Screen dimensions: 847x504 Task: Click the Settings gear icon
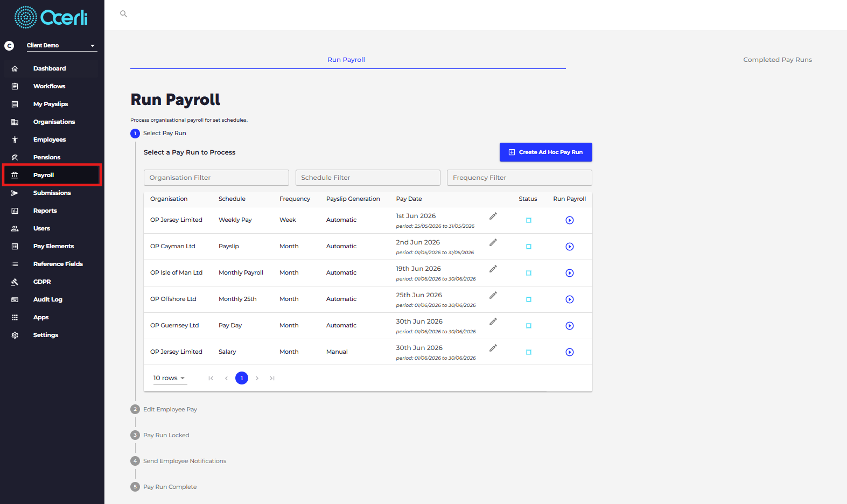(x=15, y=335)
